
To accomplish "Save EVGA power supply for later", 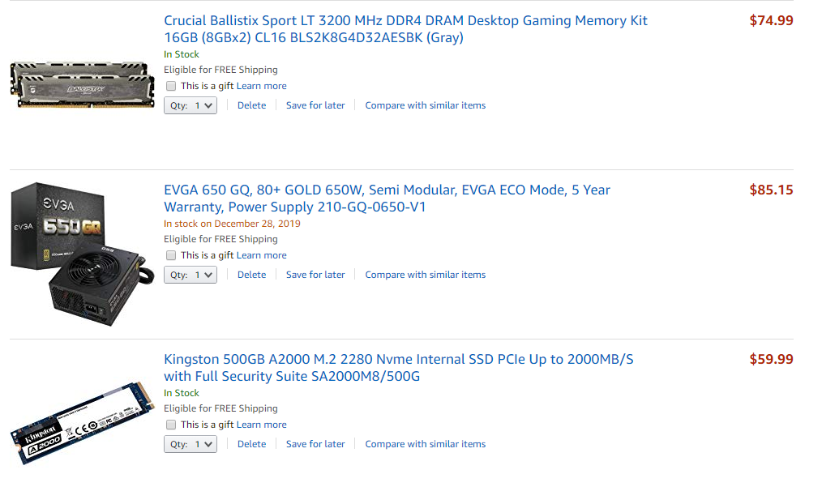I will [x=315, y=275].
